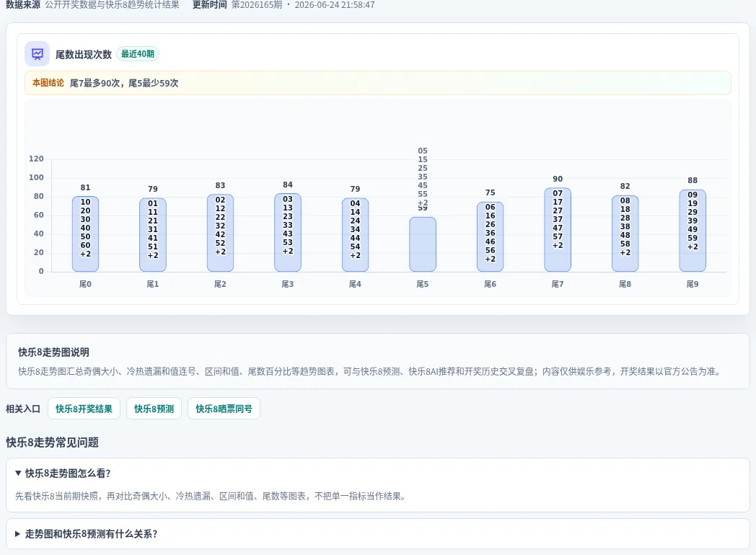Click the 尾2 bar in the chart
756x555 pixels.
pyautogui.click(x=220, y=233)
